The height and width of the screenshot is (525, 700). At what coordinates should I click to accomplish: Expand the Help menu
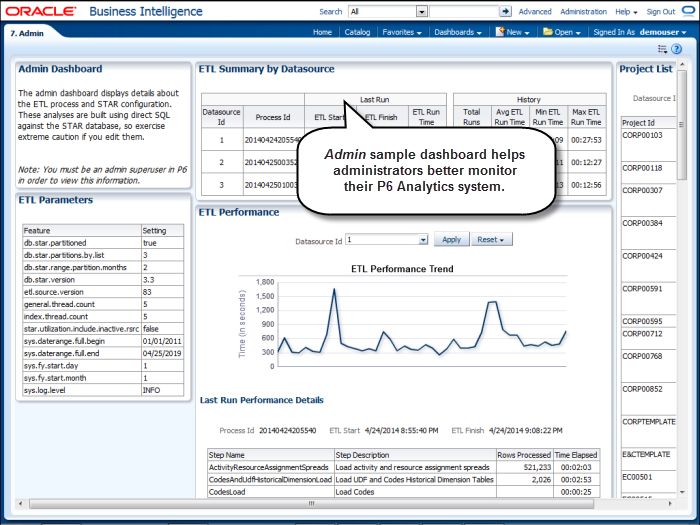[626, 12]
